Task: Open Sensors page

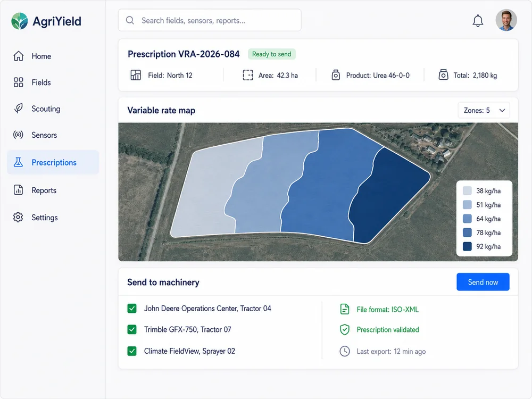Action: 53,135
